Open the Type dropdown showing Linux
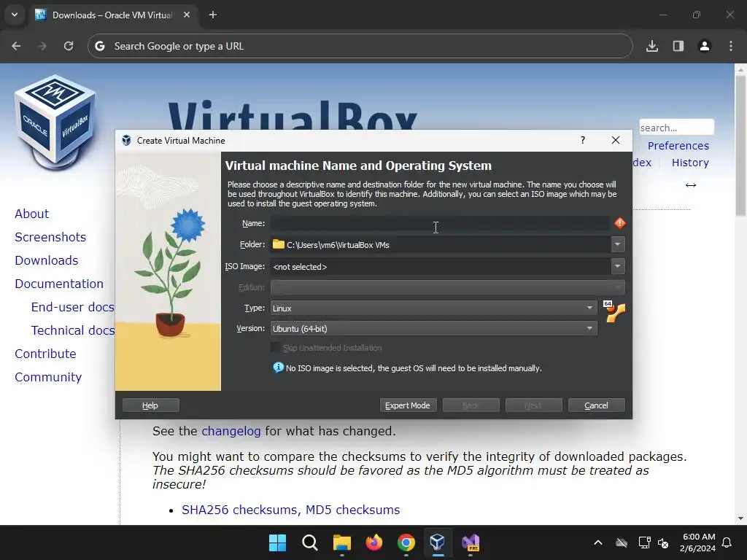 (433, 308)
